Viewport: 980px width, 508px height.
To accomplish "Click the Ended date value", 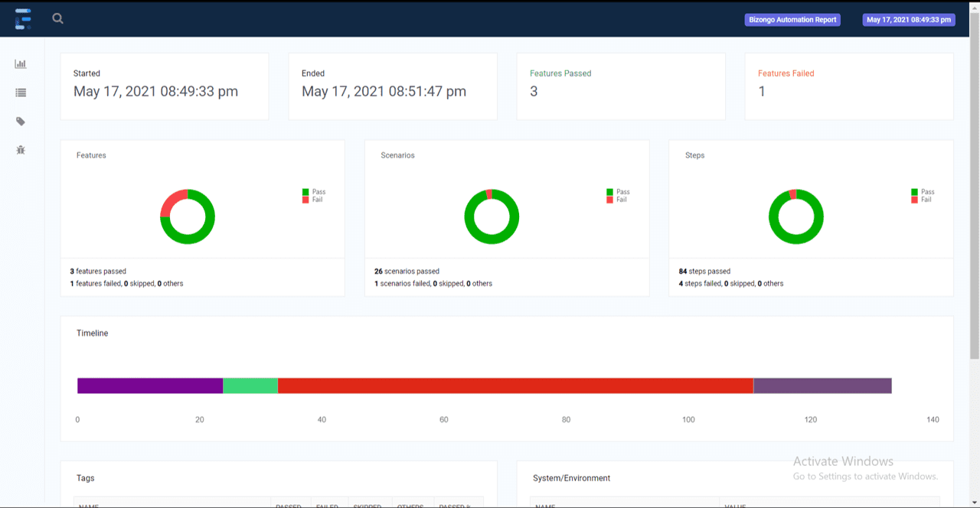I will tap(384, 92).
